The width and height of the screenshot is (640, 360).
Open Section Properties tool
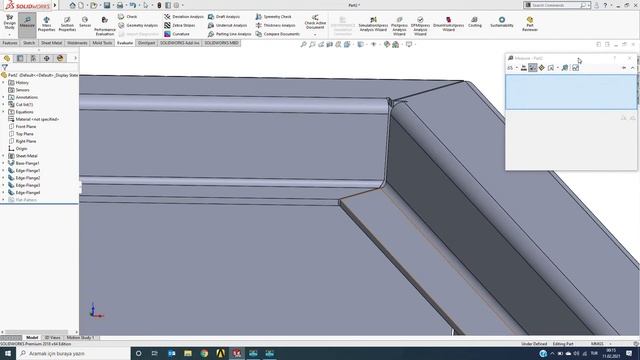67,24
